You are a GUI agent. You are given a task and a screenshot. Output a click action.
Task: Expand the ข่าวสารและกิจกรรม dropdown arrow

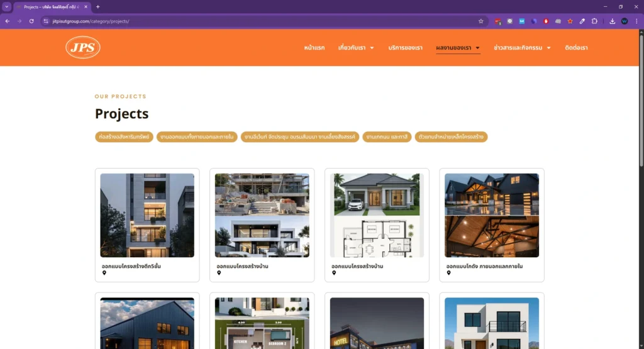pyautogui.click(x=548, y=48)
